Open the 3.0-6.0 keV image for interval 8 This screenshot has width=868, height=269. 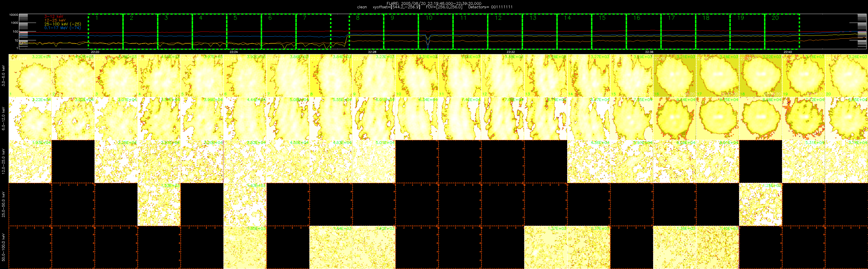[331, 76]
